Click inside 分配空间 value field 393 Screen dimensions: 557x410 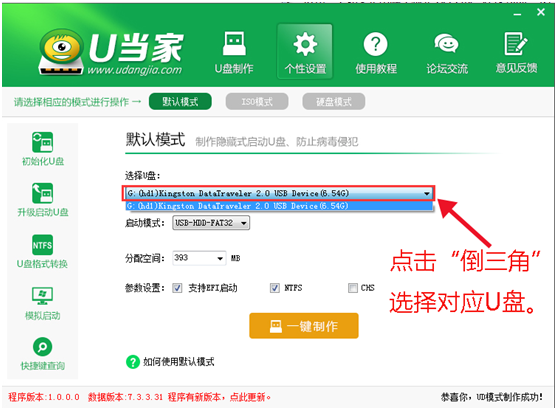tap(194, 258)
